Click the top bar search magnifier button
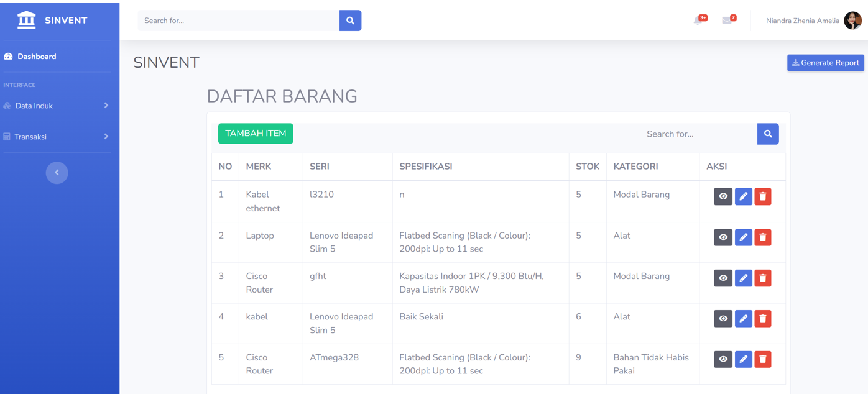868x394 pixels. click(x=350, y=21)
